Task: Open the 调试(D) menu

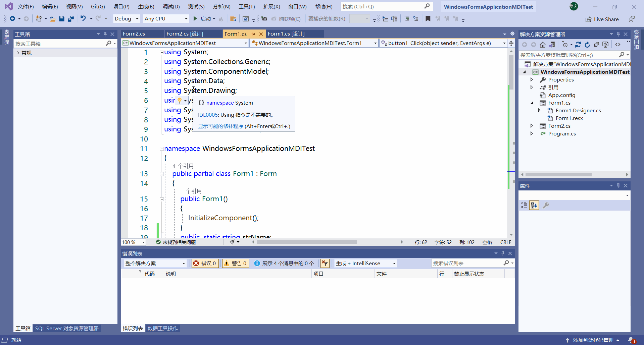Action: click(x=171, y=6)
